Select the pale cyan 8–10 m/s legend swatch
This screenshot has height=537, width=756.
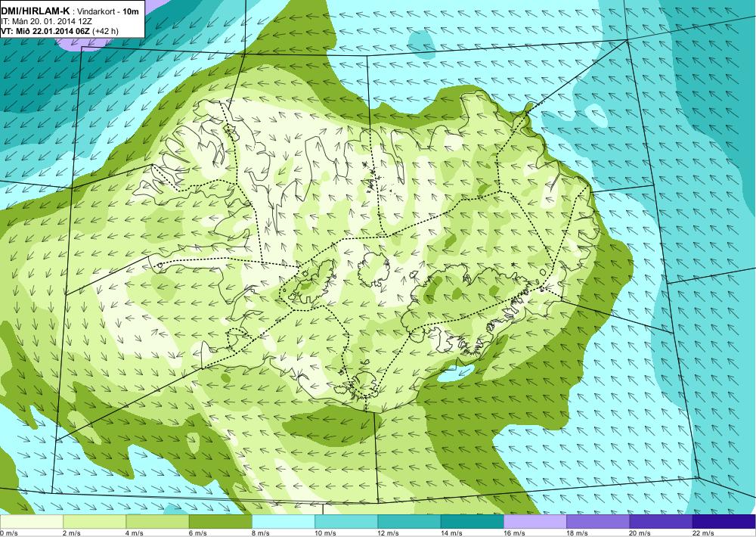pyautogui.click(x=283, y=522)
